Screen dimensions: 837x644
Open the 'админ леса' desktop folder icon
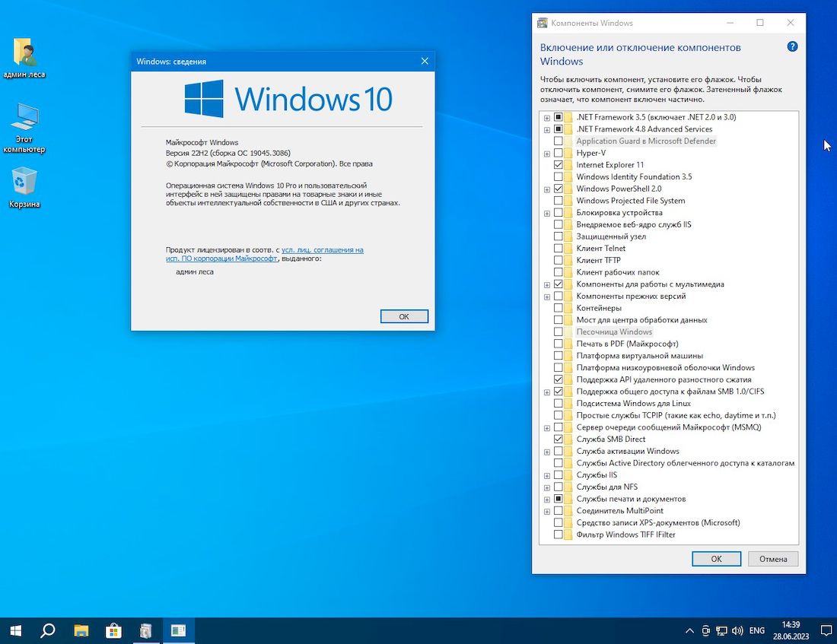(23, 58)
